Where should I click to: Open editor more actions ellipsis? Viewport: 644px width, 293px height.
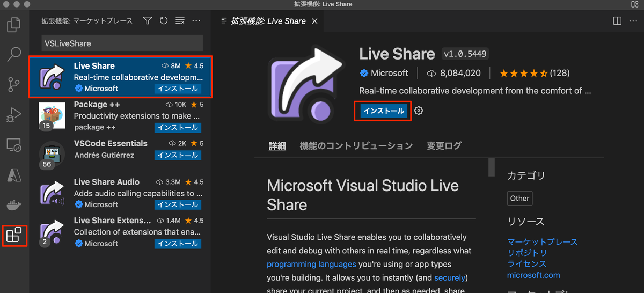pyautogui.click(x=633, y=21)
